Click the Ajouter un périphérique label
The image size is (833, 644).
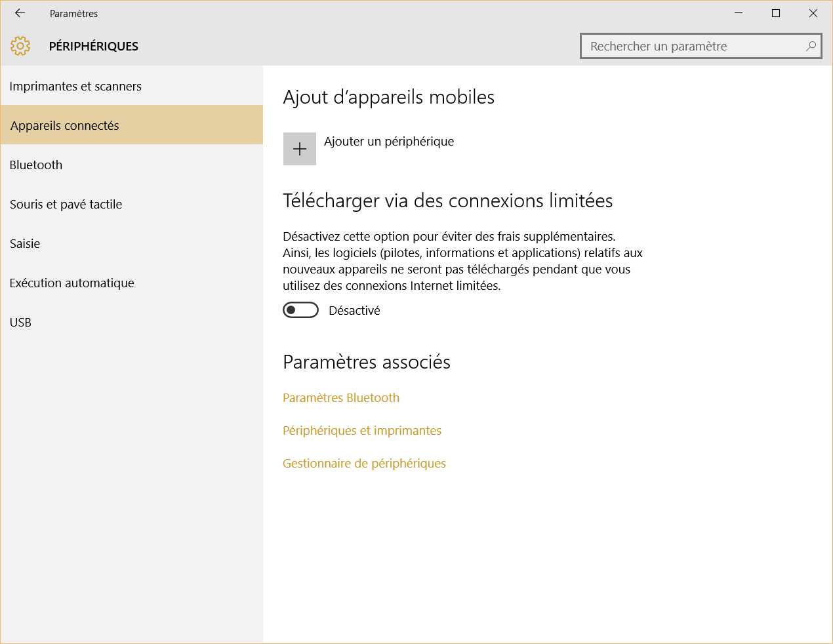[x=388, y=142]
